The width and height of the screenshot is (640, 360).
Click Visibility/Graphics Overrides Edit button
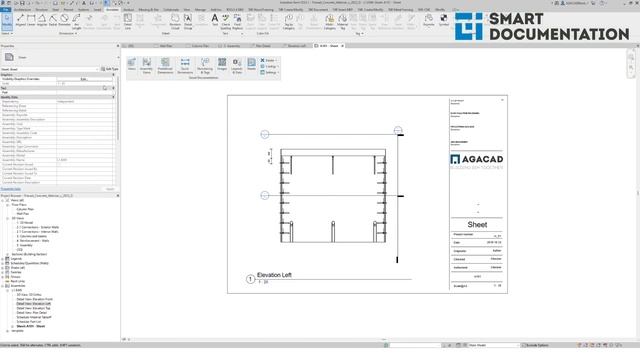(84, 79)
